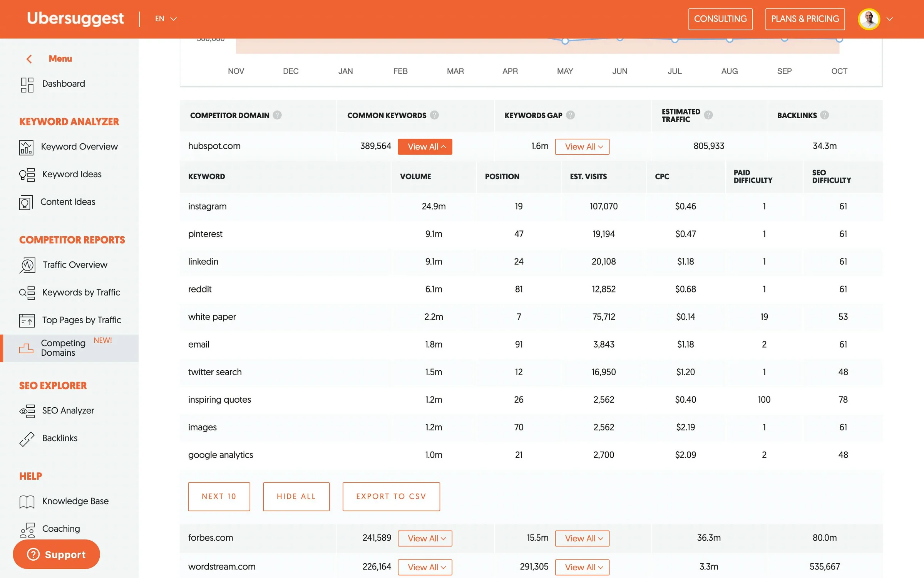The height and width of the screenshot is (578, 924).
Task: Click the Backlinks chain icon
Action: coord(27,439)
